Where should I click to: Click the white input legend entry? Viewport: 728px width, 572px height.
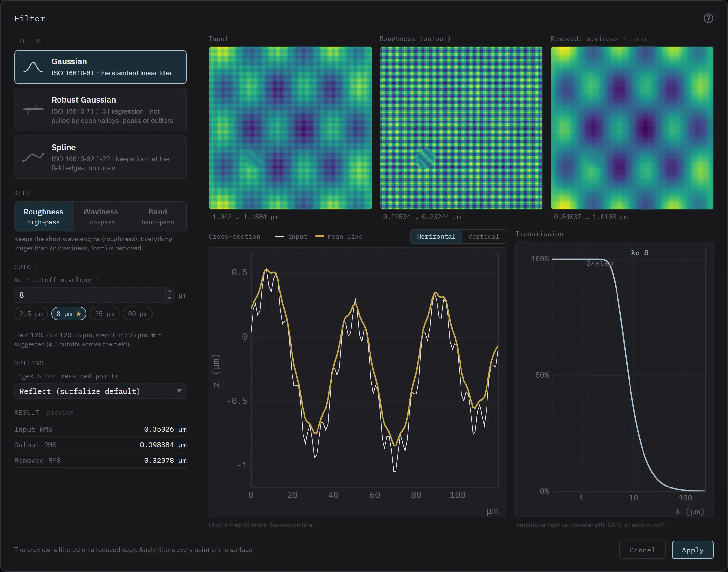[291, 236]
